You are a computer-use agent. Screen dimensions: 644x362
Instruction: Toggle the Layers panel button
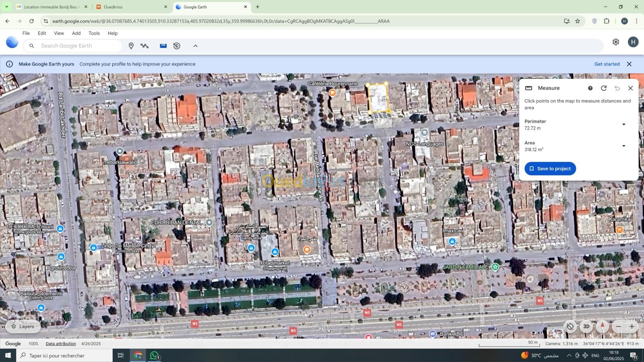pyautogui.click(x=23, y=327)
